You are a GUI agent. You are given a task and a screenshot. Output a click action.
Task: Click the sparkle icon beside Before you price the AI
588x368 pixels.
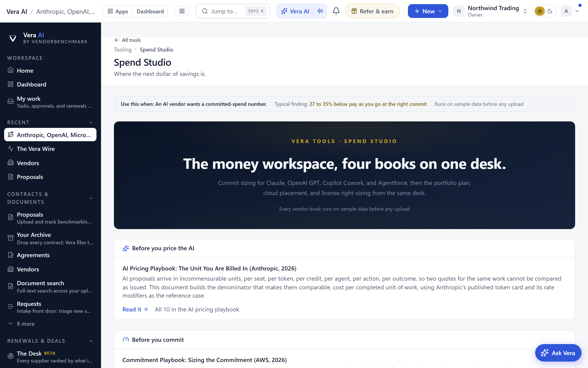coord(126,248)
